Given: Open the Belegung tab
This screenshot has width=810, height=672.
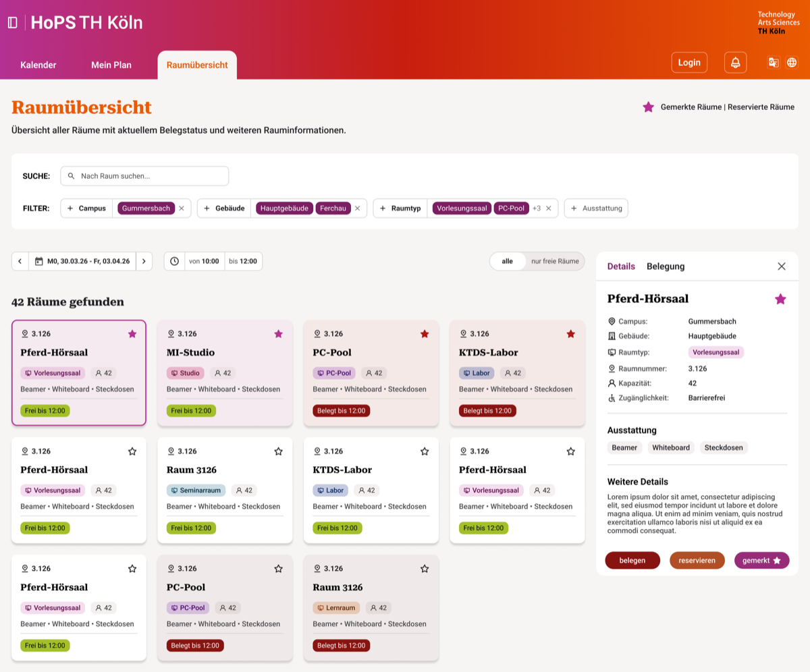Looking at the screenshot, I should [x=666, y=267].
